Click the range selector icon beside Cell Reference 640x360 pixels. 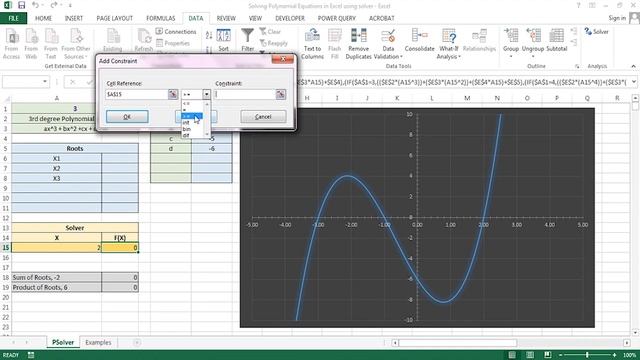tap(173, 94)
